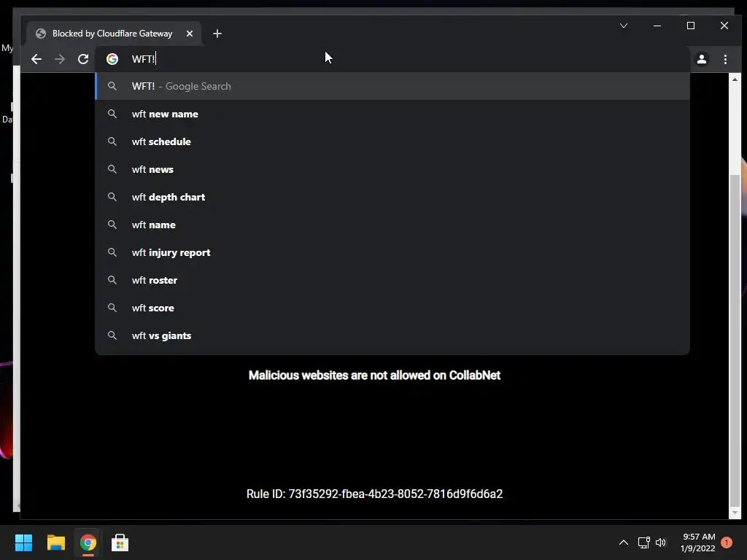747x560 pixels.
Task: Open the Chrome three-dot menu
Action: [x=725, y=59]
